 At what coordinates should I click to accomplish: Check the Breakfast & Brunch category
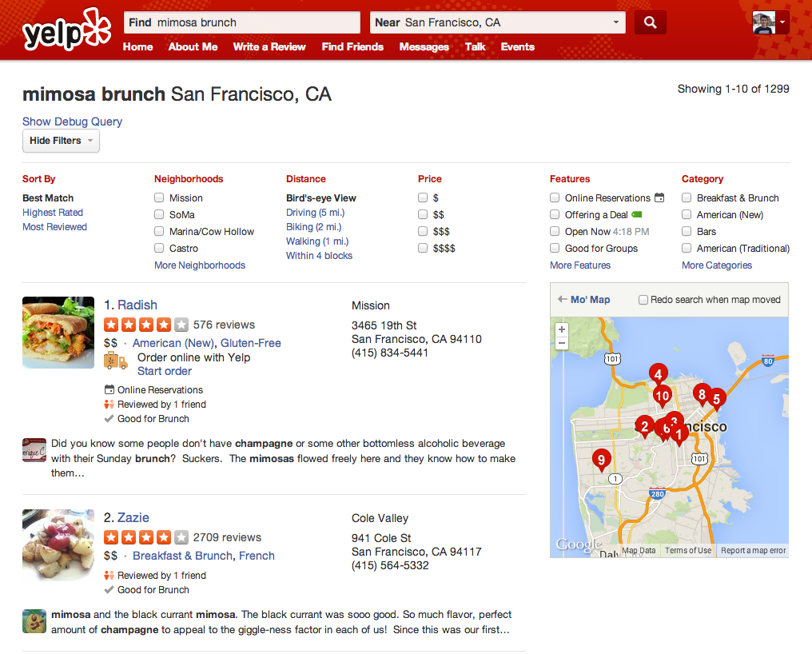click(x=687, y=197)
